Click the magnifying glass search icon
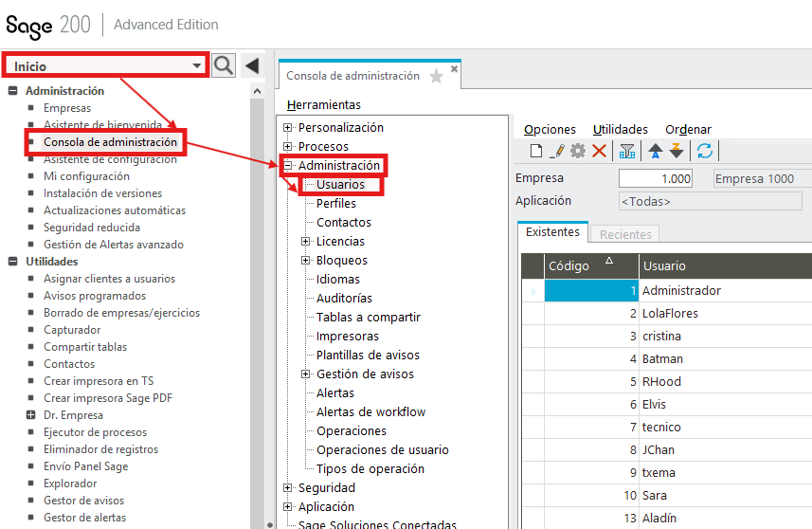 223,65
